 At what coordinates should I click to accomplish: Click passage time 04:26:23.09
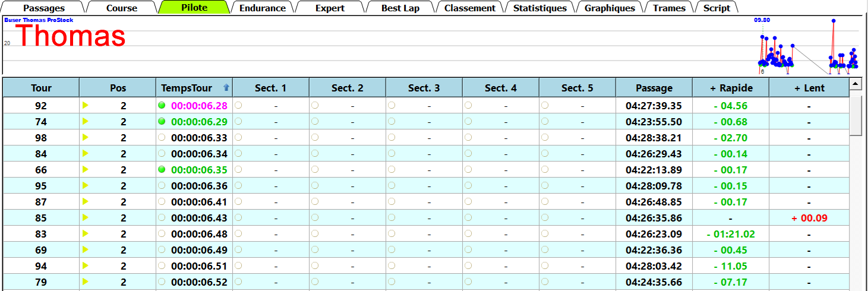[x=654, y=234]
